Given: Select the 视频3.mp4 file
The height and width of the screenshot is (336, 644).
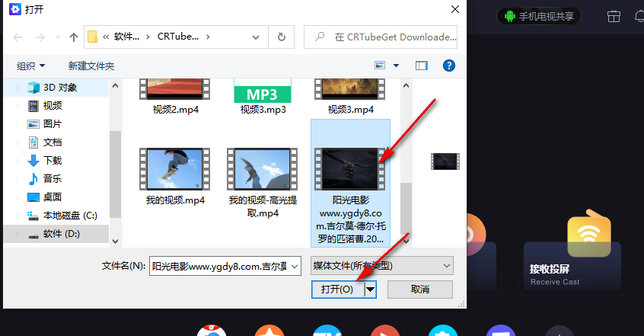Looking at the screenshot, I should (350, 97).
